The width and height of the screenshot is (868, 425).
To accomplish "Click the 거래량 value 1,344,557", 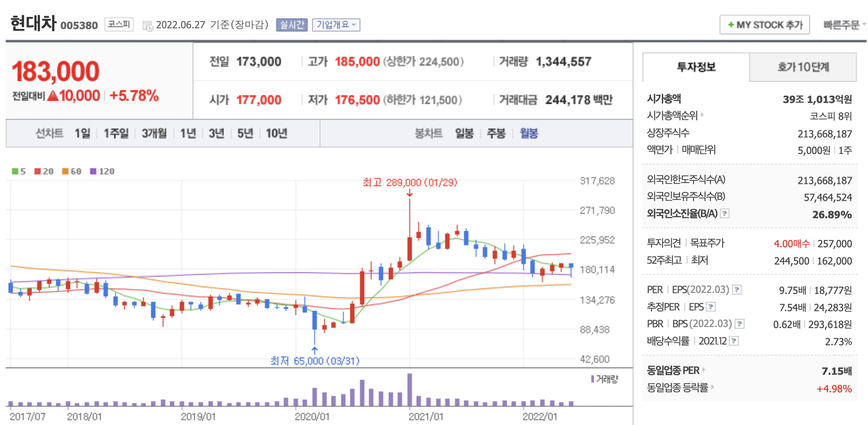I will [563, 62].
